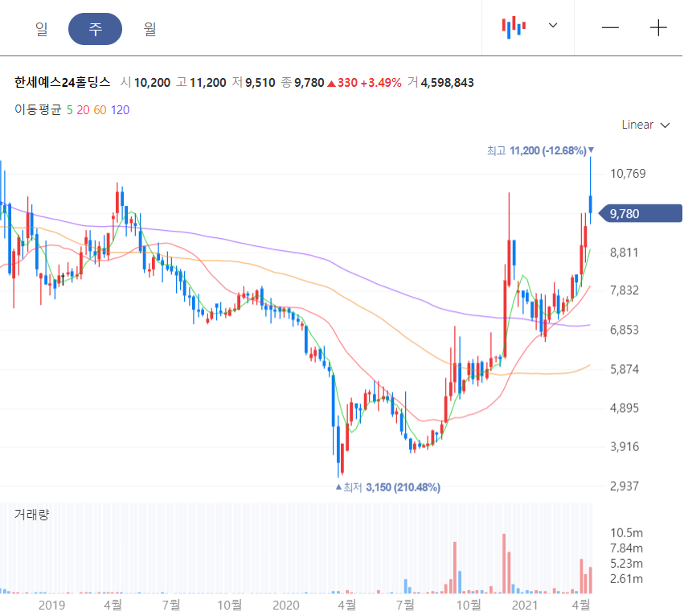Click the 2.61m volume axis label

click(x=626, y=579)
